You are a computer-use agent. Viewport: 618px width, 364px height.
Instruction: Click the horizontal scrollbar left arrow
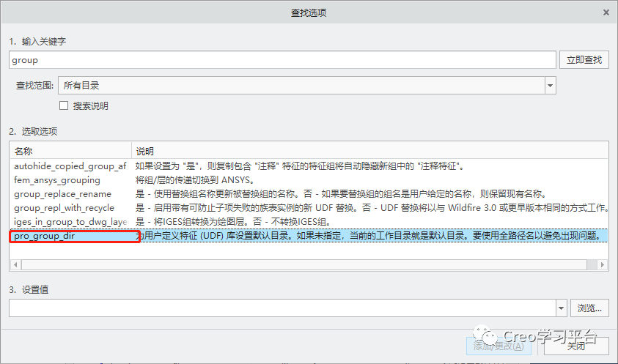click(x=15, y=264)
